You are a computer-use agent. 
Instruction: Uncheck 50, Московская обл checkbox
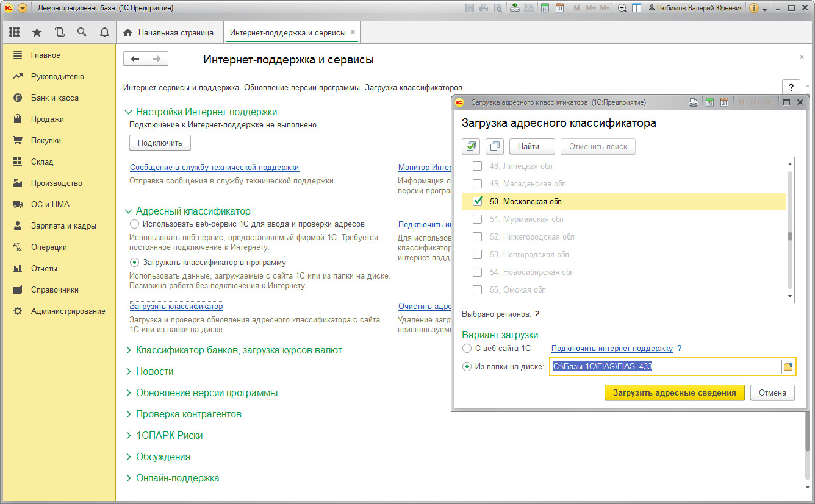478,201
